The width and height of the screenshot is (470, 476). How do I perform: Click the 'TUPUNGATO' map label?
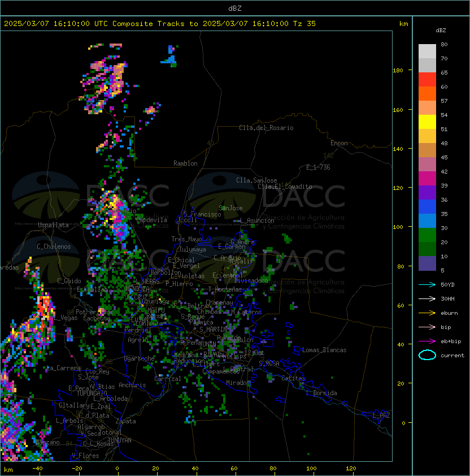[x=92, y=393]
